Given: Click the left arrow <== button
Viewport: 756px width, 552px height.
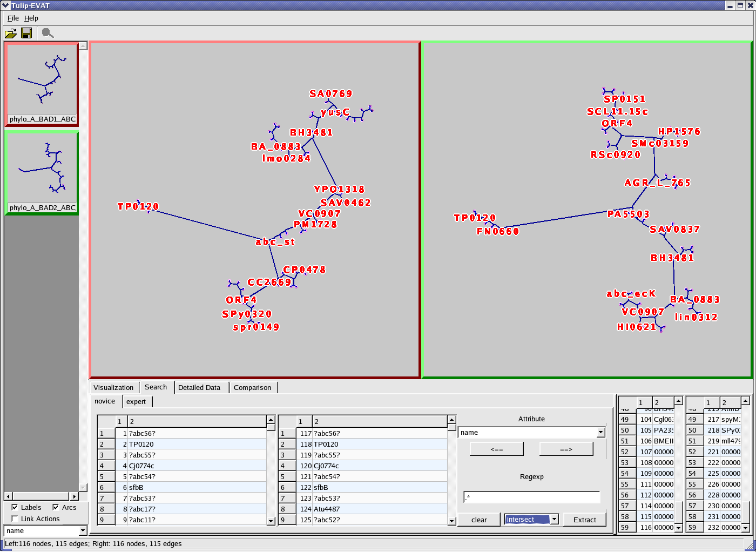Looking at the screenshot, I should tap(496, 449).
